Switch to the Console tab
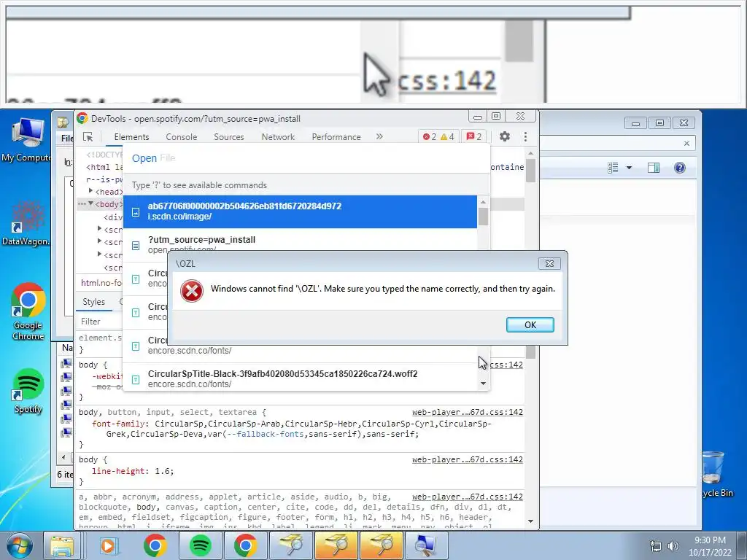 [181, 136]
